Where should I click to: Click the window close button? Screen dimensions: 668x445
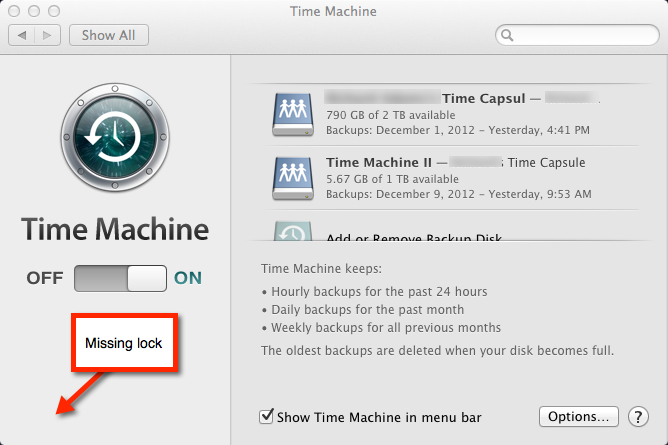click(x=14, y=11)
